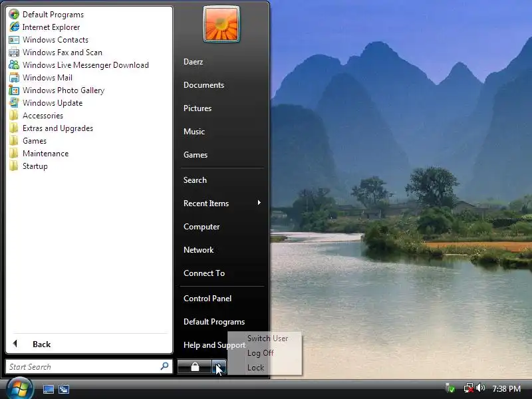Open Windows Live Messenger Download icon
The width and height of the screenshot is (532, 399).
[14, 65]
